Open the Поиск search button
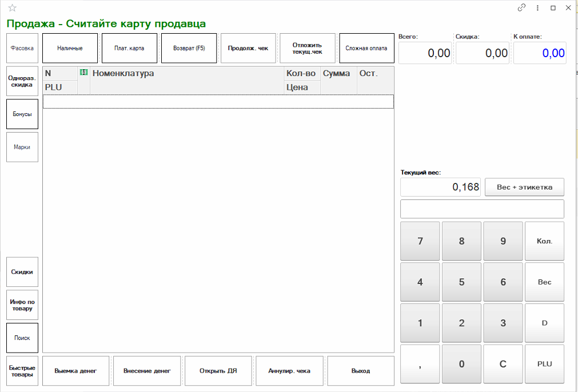The height and width of the screenshot is (392, 578). click(22, 338)
